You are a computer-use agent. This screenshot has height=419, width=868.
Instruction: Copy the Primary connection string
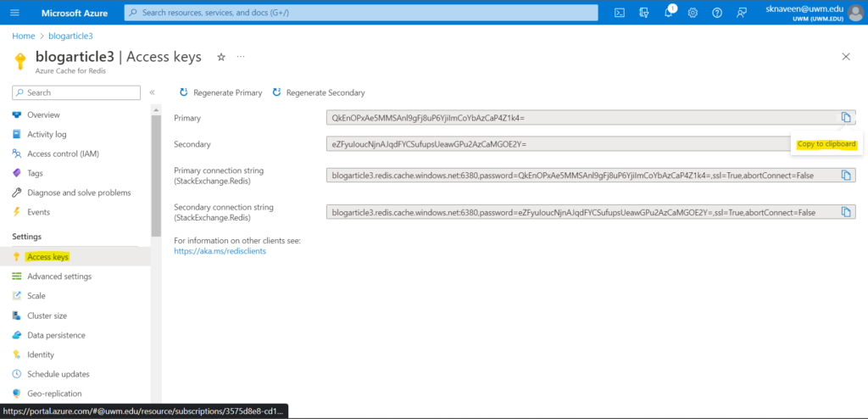pyautogui.click(x=846, y=175)
